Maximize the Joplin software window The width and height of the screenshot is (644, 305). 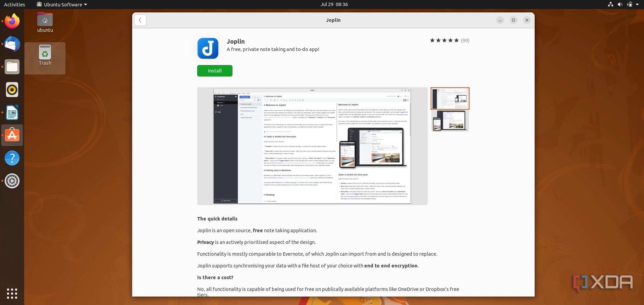tap(514, 20)
